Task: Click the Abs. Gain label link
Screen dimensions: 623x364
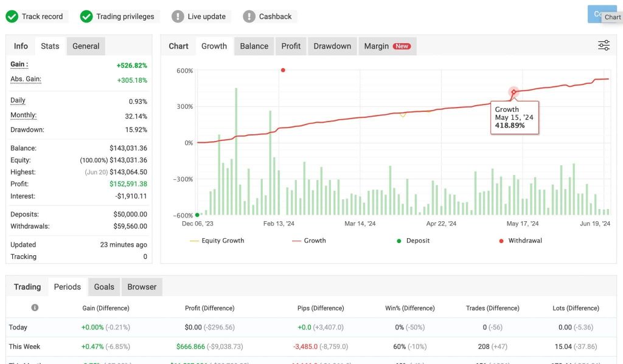Action: point(26,79)
